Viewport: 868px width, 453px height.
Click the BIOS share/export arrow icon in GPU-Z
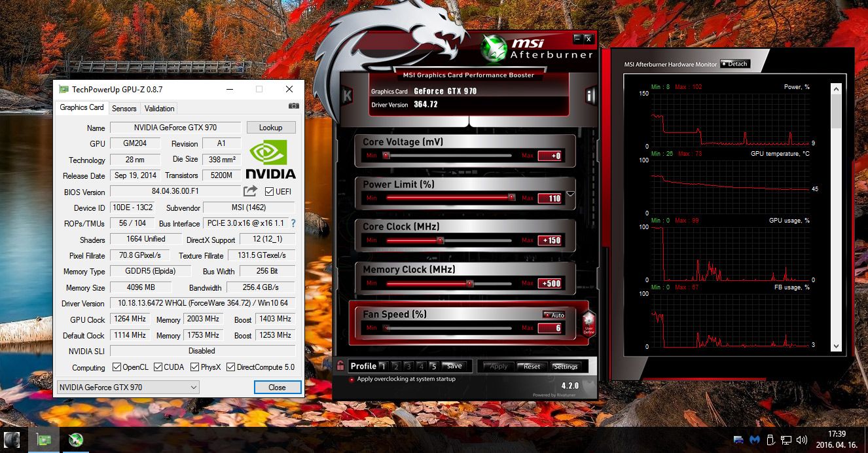coord(250,191)
